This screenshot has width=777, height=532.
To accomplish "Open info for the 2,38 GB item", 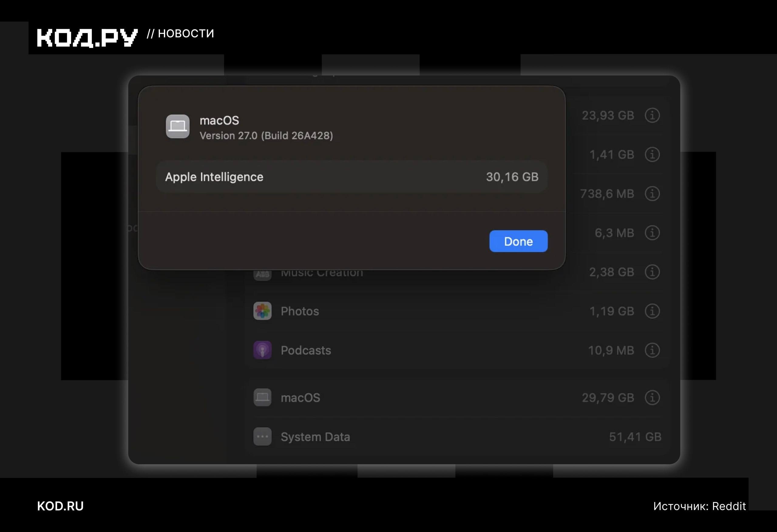I will coord(652,272).
